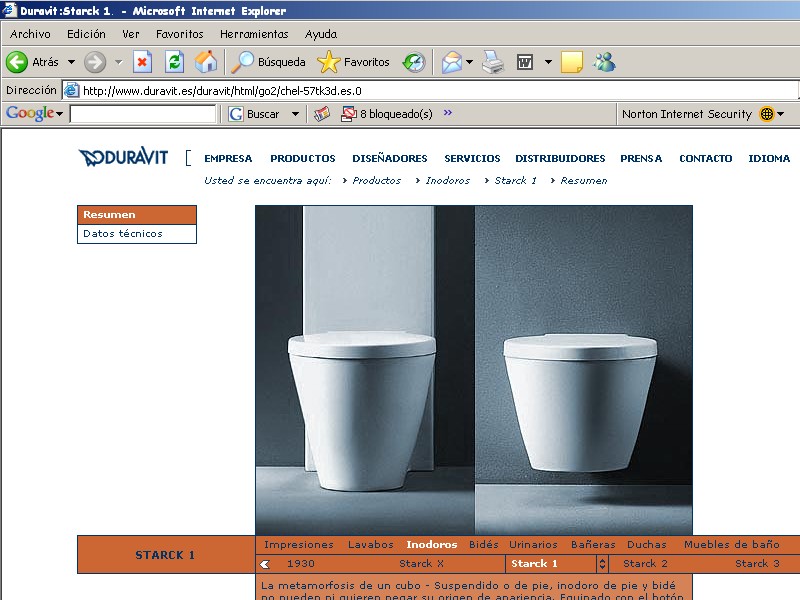Screen dimensions: 800x600
Task: Click the Google search input field
Action: [143, 114]
